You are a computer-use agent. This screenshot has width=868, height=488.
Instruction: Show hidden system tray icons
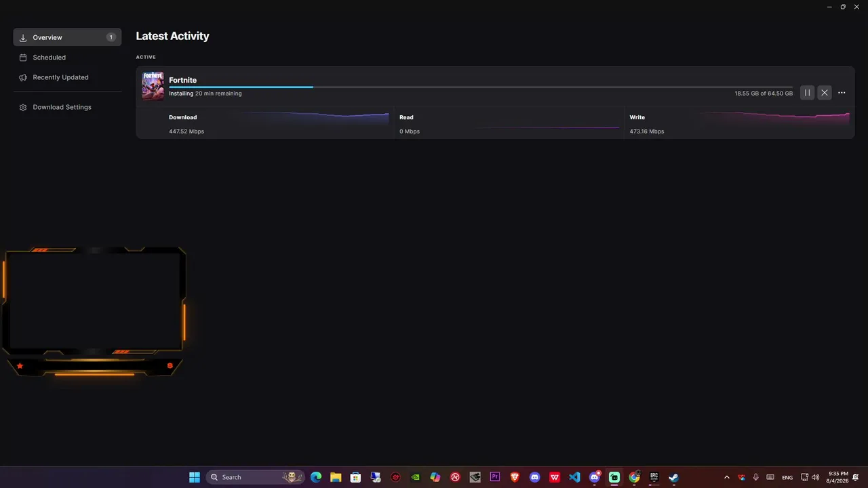727,477
